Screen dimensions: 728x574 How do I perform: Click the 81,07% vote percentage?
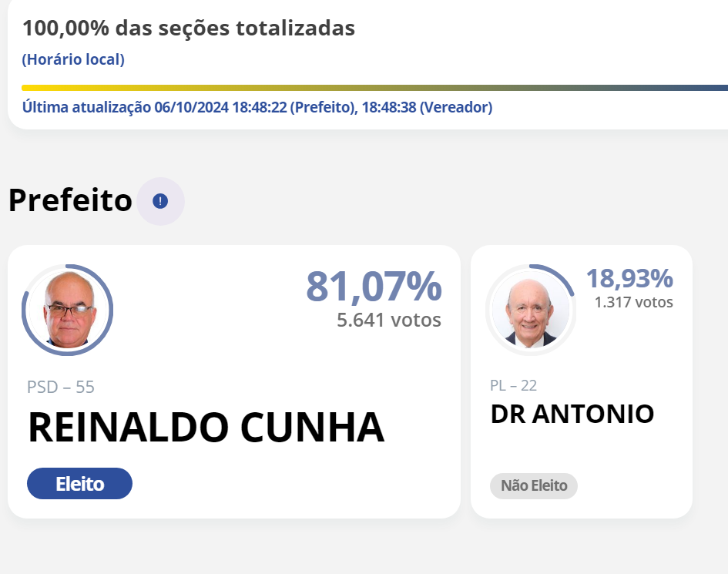(x=374, y=286)
